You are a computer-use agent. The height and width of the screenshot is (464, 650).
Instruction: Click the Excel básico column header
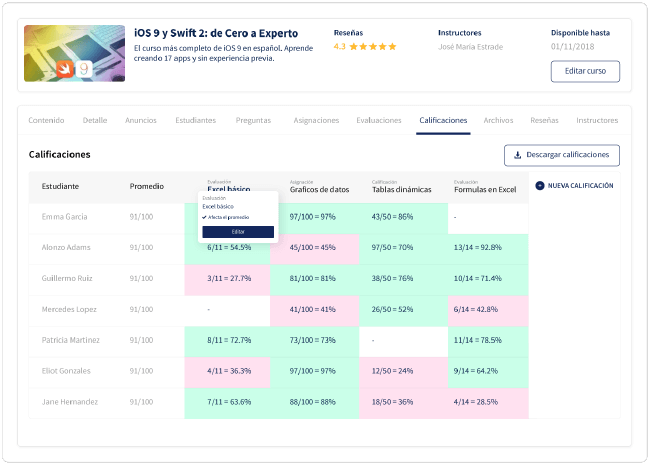[x=228, y=189]
